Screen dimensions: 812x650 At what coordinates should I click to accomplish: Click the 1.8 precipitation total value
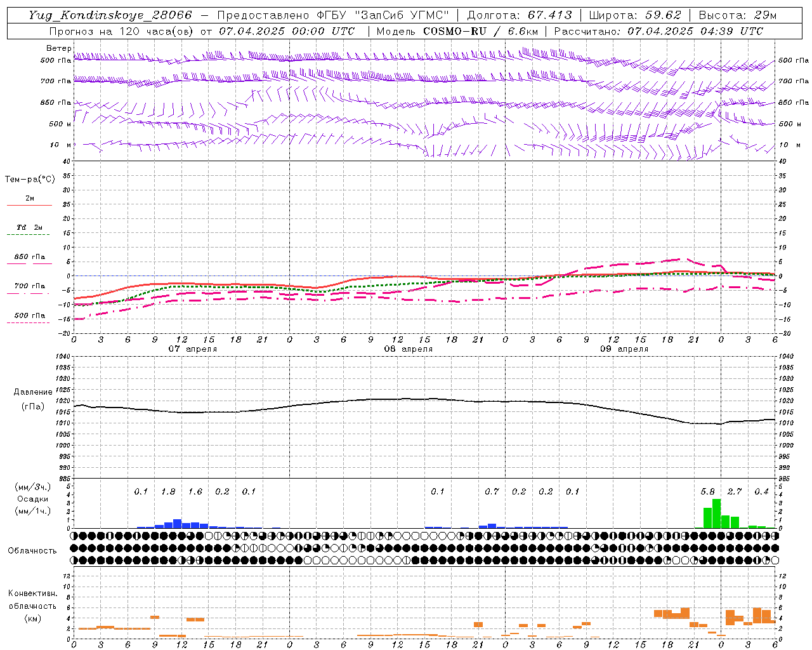pyautogui.click(x=168, y=492)
